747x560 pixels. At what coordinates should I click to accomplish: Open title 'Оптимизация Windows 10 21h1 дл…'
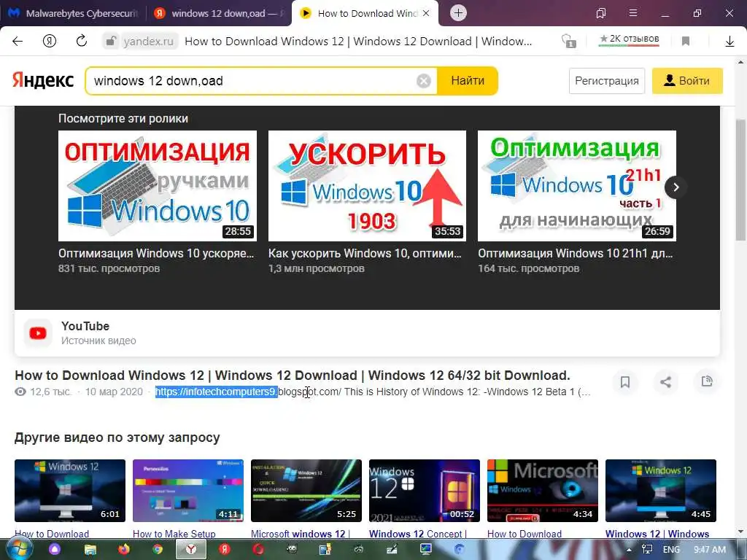[x=576, y=253]
